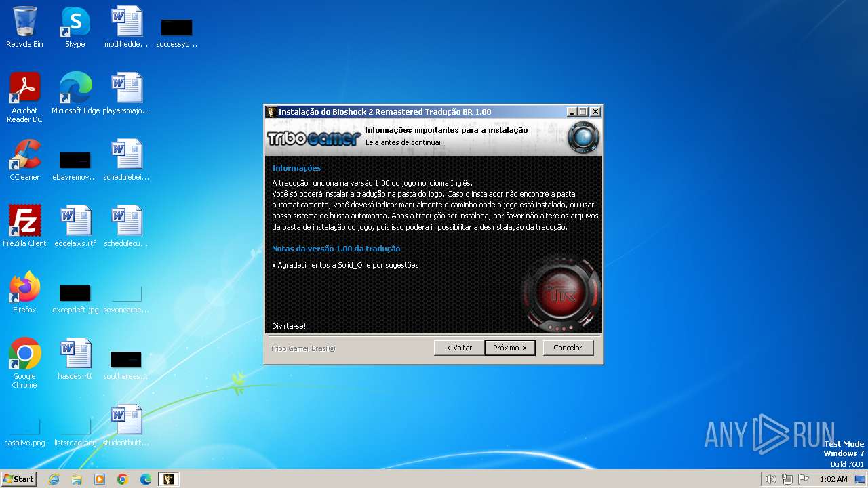
Task: Click the Tribo Gamer logo banner
Action: 313,138
